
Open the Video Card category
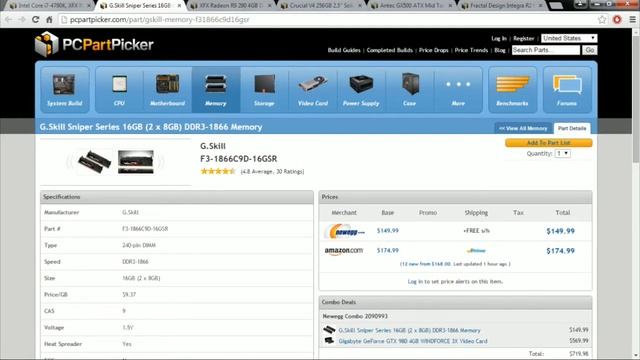pos(313,90)
